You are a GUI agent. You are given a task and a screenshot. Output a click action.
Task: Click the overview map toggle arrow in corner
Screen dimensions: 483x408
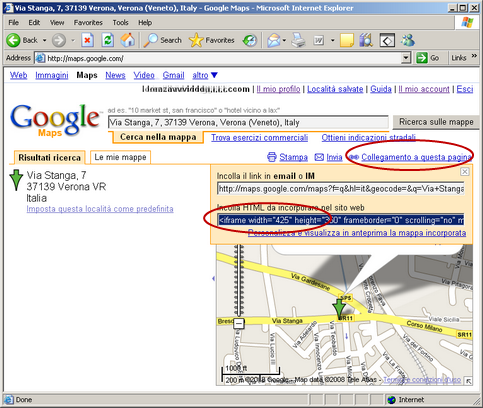pyautogui.click(x=468, y=381)
